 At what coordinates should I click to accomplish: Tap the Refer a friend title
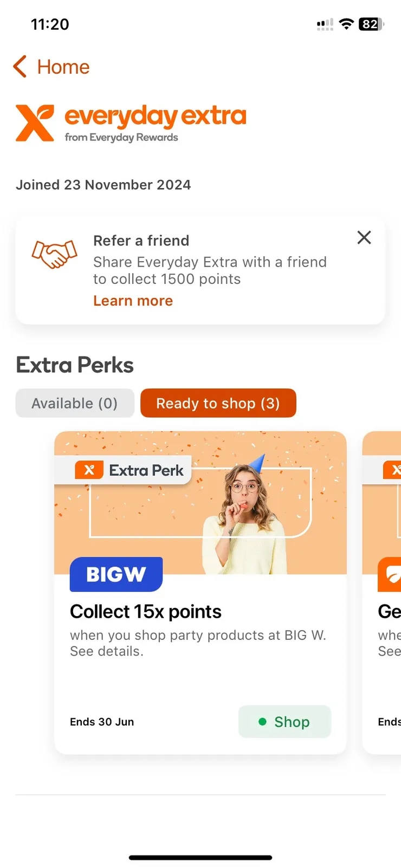[x=141, y=241]
